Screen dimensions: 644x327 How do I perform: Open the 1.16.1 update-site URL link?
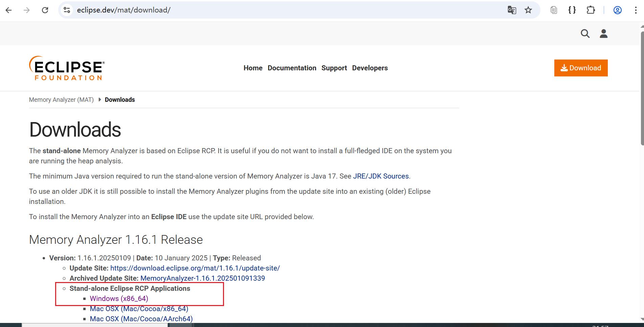pos(195,268)
